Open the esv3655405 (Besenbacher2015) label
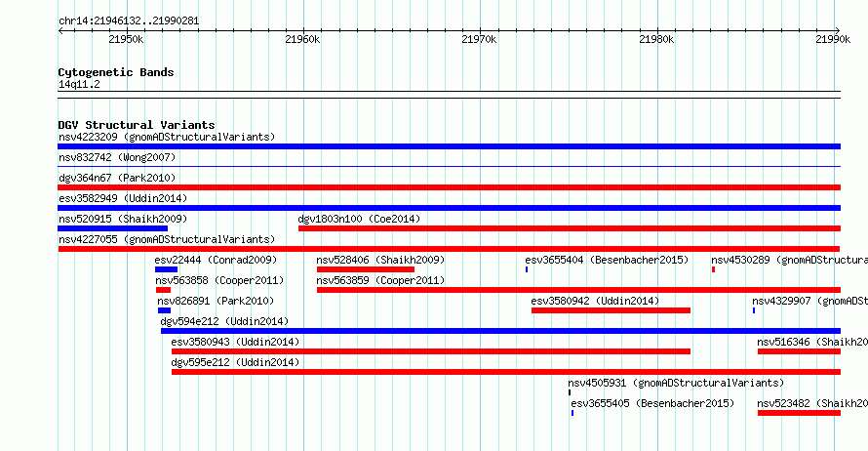The image size is (868, 451). (652, 403)
